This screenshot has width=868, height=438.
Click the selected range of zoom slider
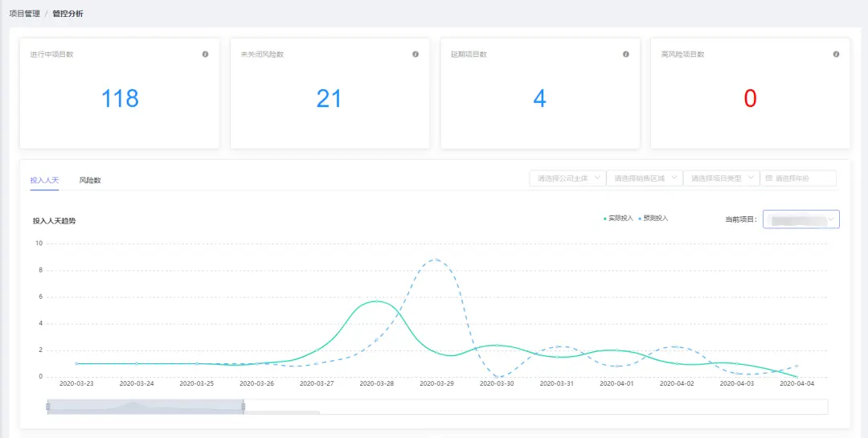click(145, 407)
